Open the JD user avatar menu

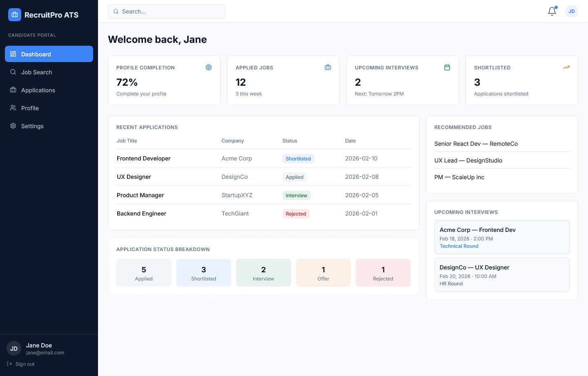coord(571,11)
